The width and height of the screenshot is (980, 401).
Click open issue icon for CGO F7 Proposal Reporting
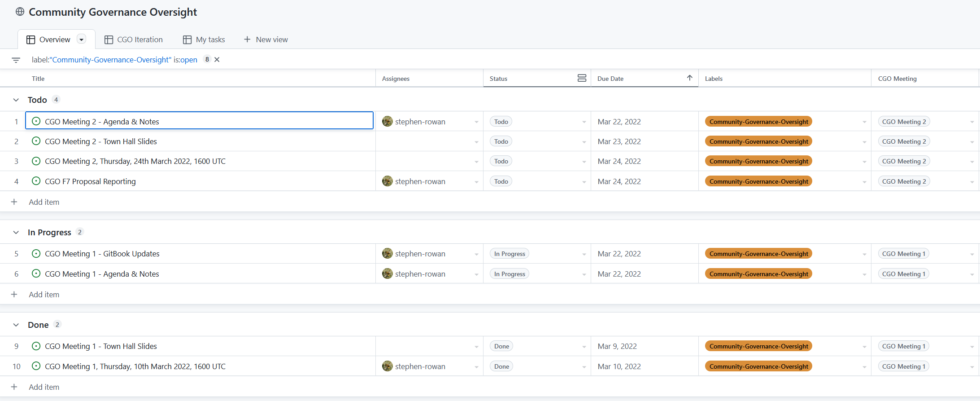click(36, 181)
